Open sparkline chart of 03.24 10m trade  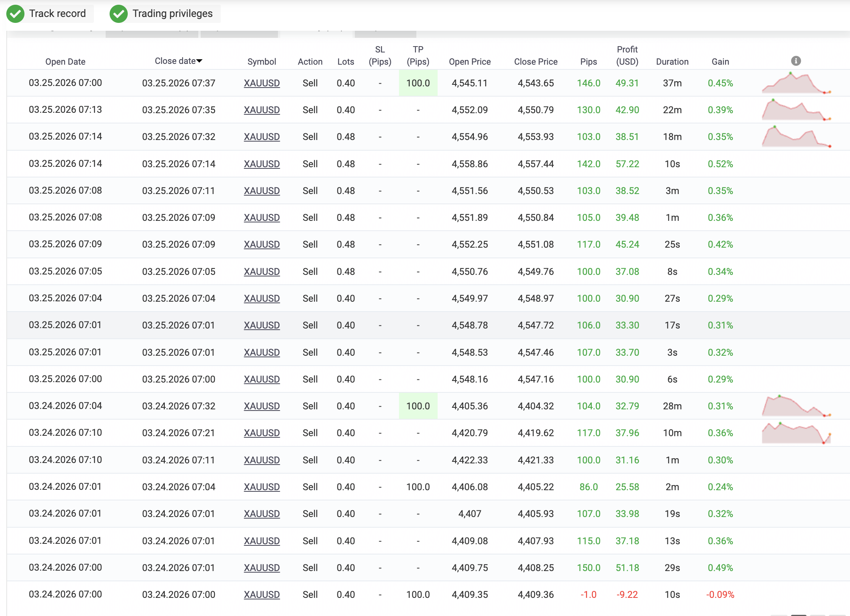[796, 433]
